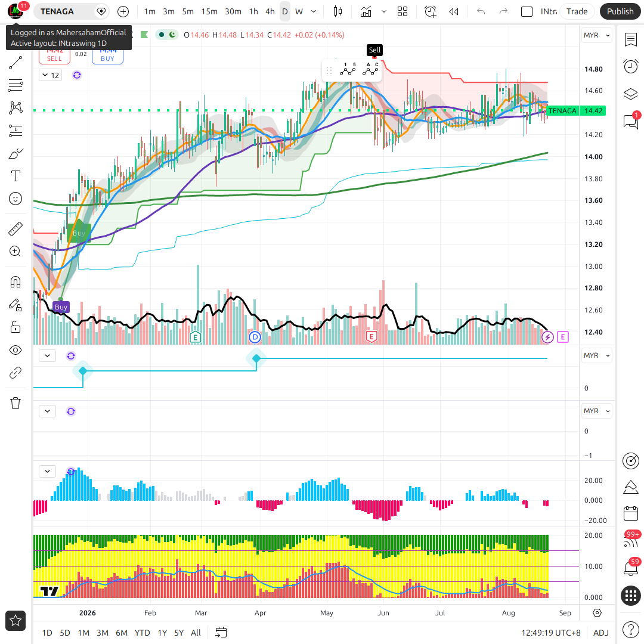Open the screener target icon
This screenshot has width=644, height=644.
(x=630, y=461)
